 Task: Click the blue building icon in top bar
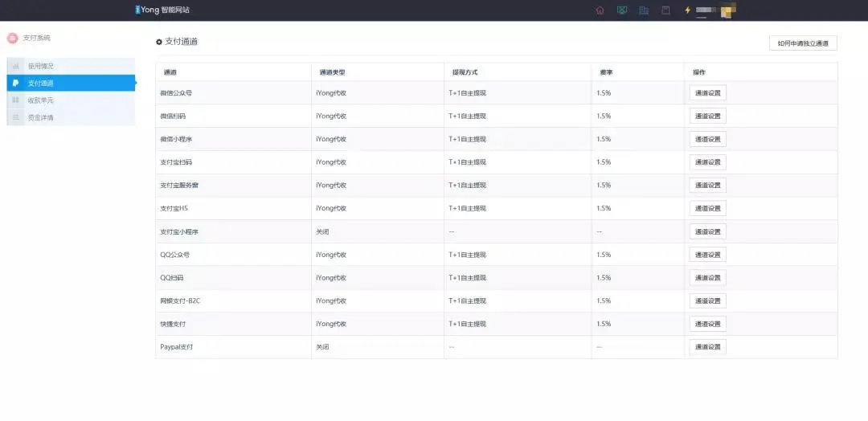pyautogui.click(x=643, y=10)
